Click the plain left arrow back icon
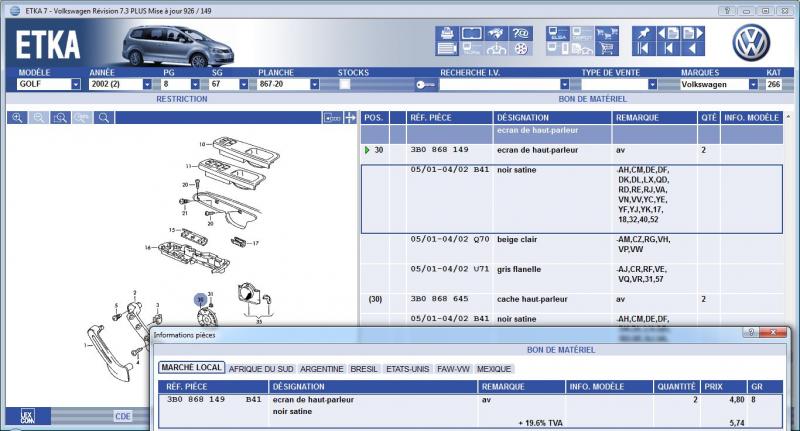Screen dimensions: 800x431 click(692, 48)
